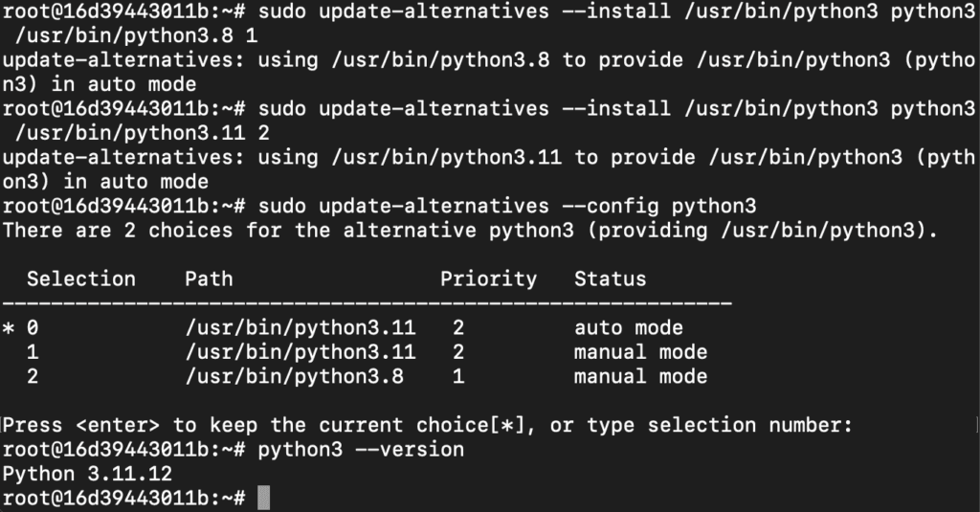This screenshot has width=980, height=512.
Task: Click the terminal cursor block at the last prompt
Action: (x=265, y=499)
